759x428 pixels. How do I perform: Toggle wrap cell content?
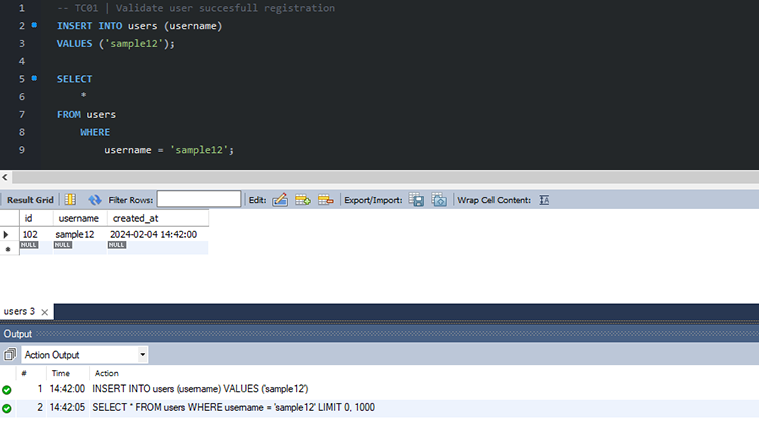(544, 200)
